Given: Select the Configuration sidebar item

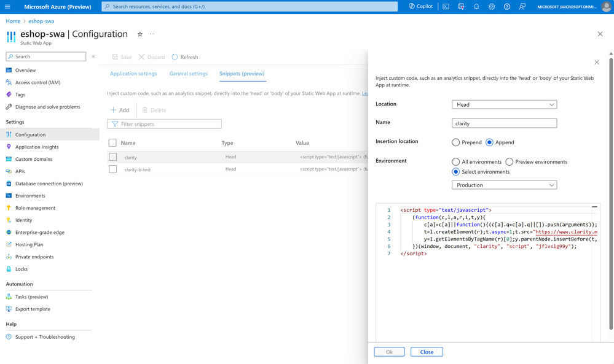Looking at the screenshot, I should point(50,134).
